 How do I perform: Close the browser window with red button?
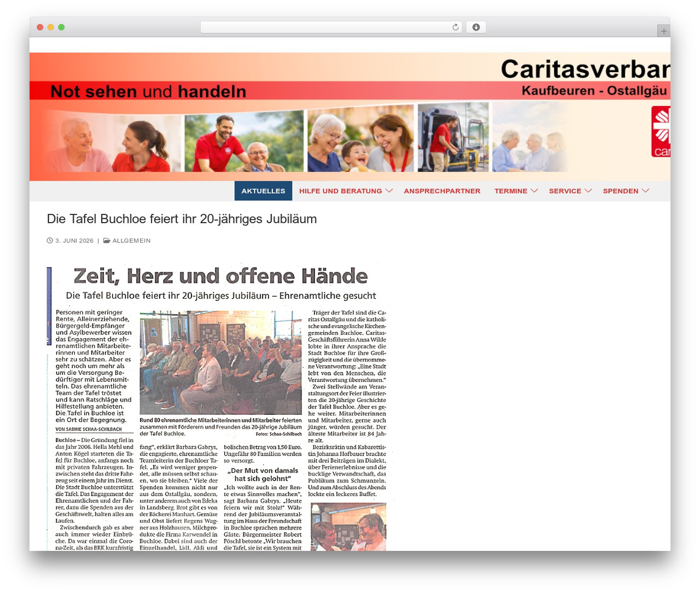click(x=40, y=27)
